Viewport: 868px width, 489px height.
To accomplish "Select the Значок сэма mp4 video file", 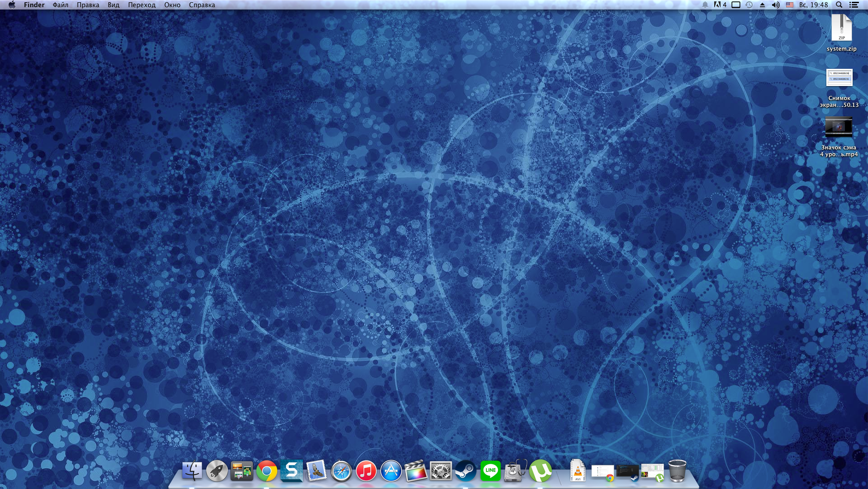I will pos(839,137).
